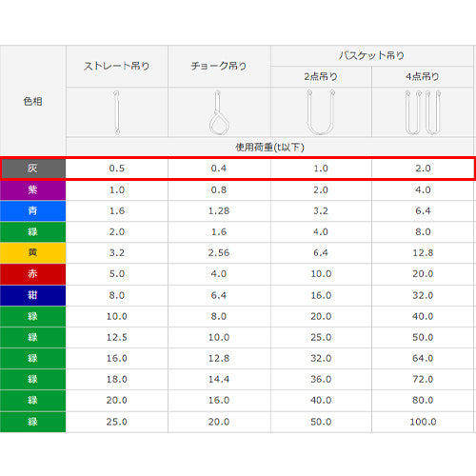Click the バスケット吊り header
The width and height of the screenshot is (476, 476).
click(371, 56)
